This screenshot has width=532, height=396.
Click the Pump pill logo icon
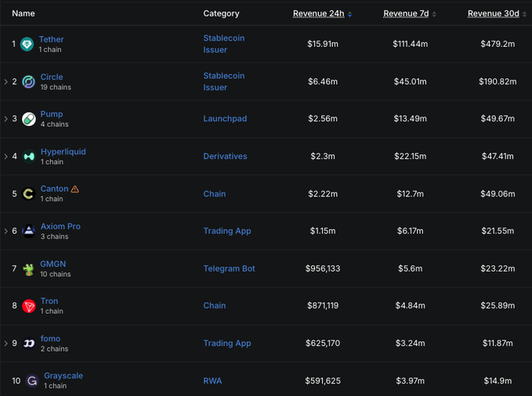[x=28, y=119]
